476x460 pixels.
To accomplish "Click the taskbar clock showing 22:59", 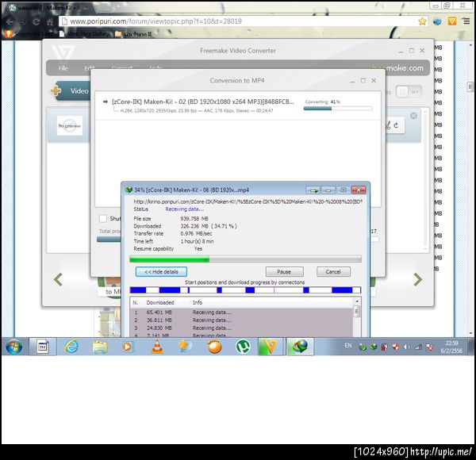I will coord(451,347).
